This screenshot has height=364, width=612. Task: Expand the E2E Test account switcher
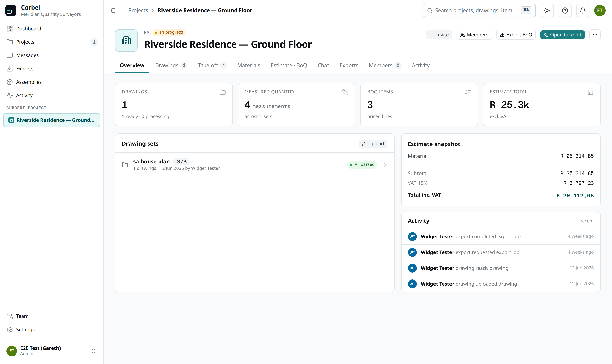coord(52,350)
